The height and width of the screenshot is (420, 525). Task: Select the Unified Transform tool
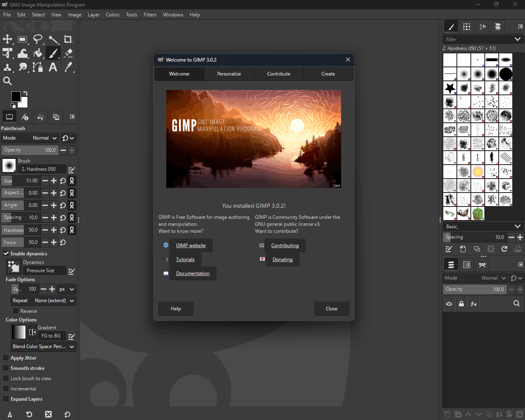[x=7, y=53]
